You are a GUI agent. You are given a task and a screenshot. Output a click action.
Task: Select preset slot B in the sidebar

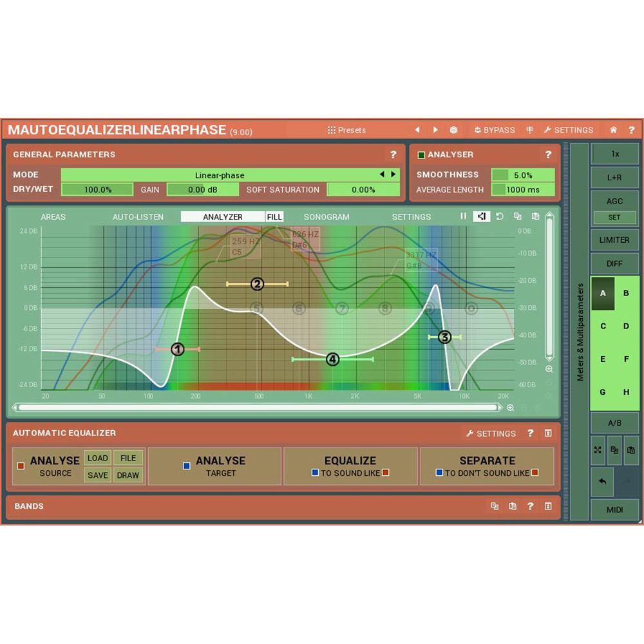click(x=625, y=293)
